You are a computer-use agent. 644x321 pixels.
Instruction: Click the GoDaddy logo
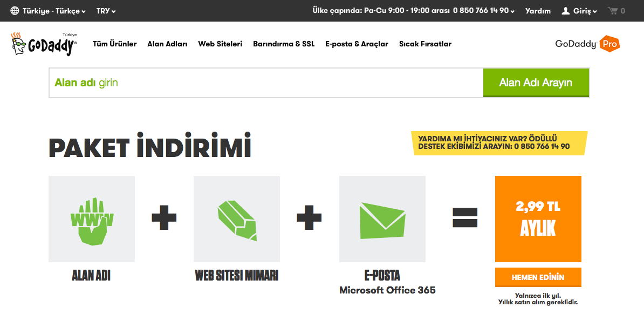click(43, 43)
